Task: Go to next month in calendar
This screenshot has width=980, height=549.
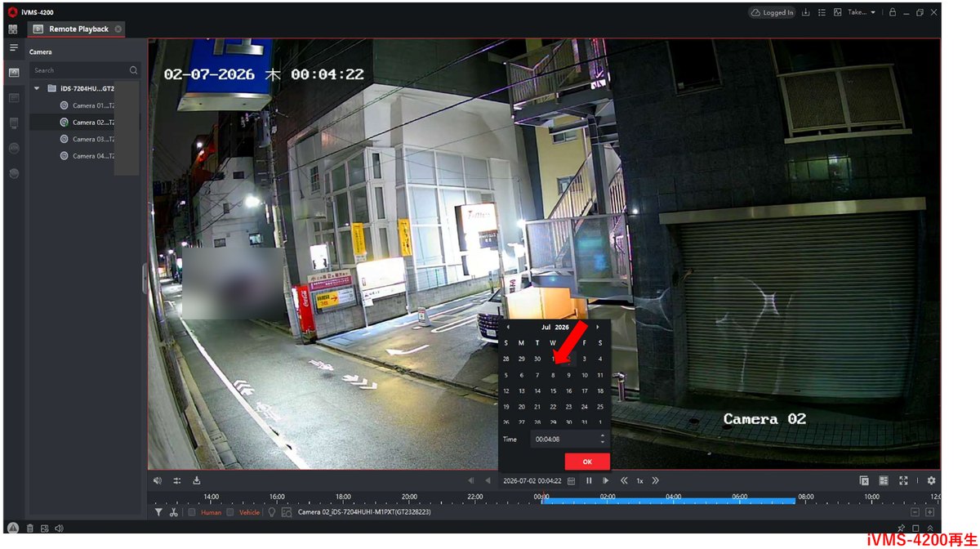Action: (598, 327)
